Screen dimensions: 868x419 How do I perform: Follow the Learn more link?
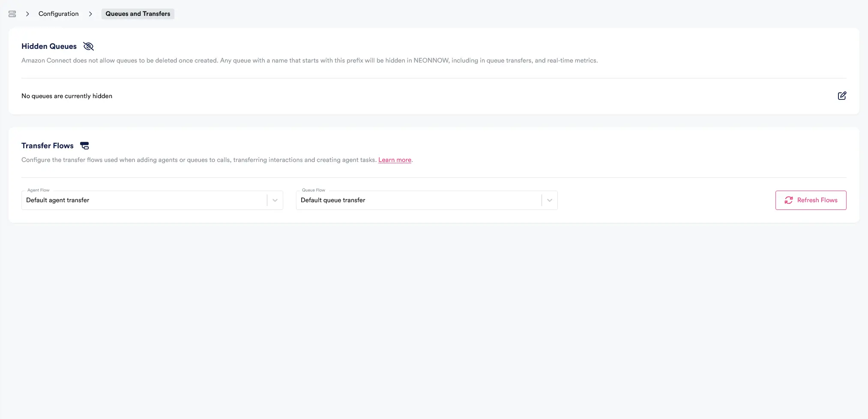(x=395, y=160)
